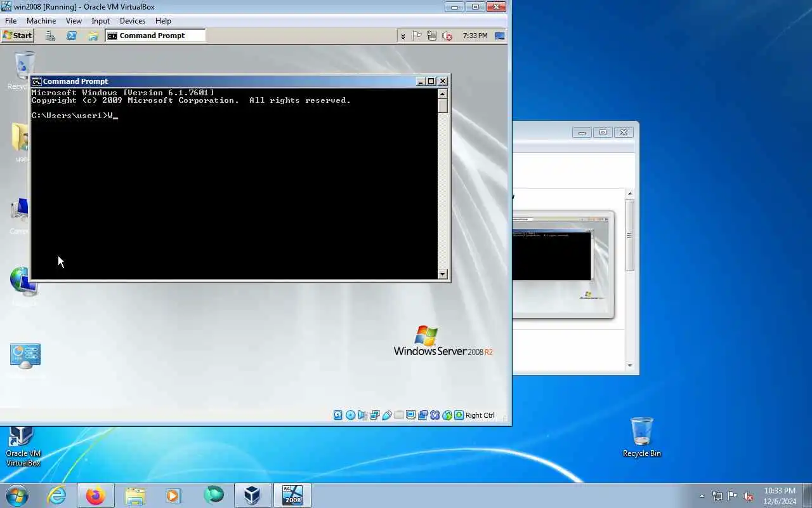The height and width of the screenshot is (508, 812).
Task: Click the Command Prompt prompt line 'C:\Users\user1>'
Action: coord(69,116)
